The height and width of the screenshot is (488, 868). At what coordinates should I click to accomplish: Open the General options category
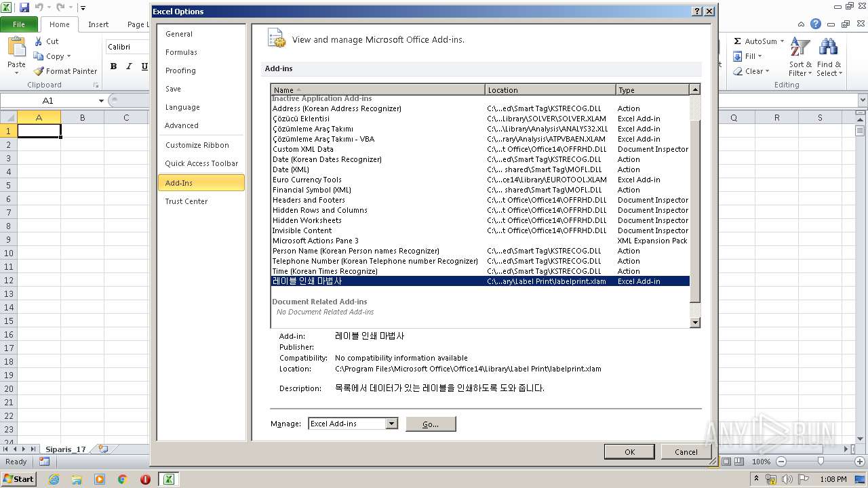tap(201, 34)
